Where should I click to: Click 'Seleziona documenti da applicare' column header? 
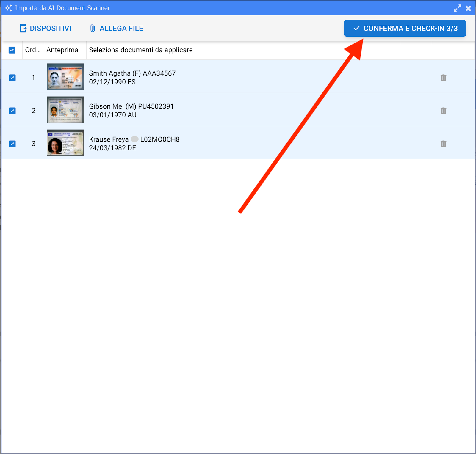(x=141, y=50)
